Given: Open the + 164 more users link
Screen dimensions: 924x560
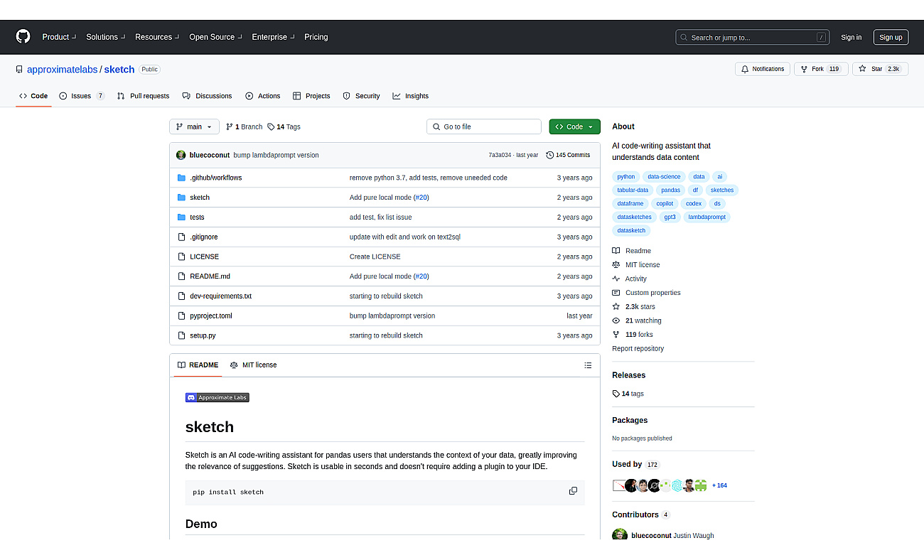Looking at the screenshot, I should (x=719, y=485).
